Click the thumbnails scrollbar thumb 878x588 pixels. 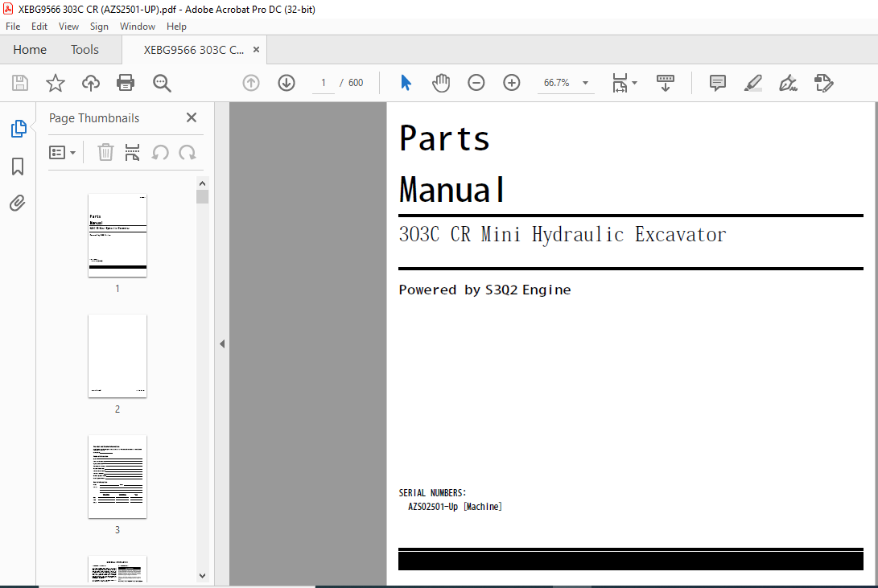tap(202, 197)
